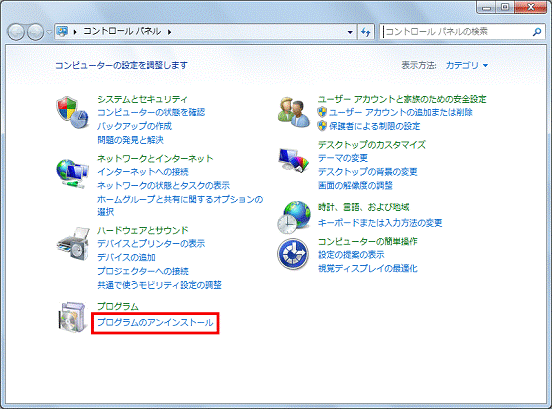This screenshot has height=409, width=552.
Task: Open 視覚ディスプレイの最適化 link
Action: 368,269
